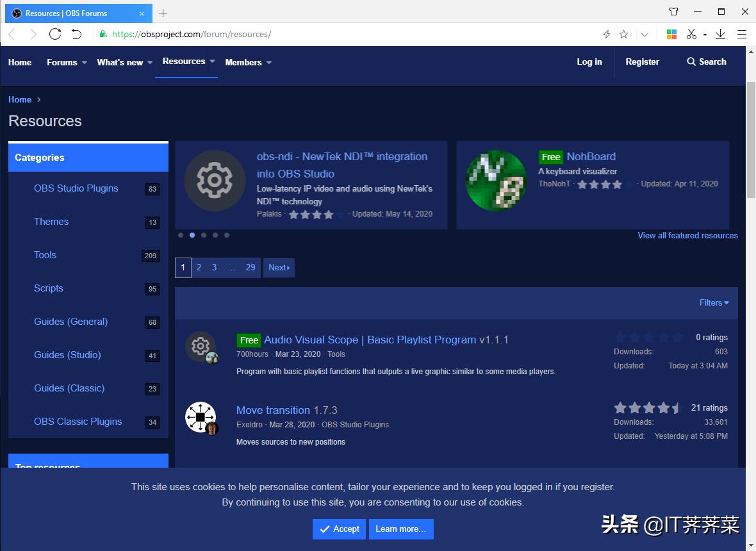Toggle the bookmark star in address bar
The height and width of the screenshot is (551, 756).
pyautogui.click(x=622, y=33)
